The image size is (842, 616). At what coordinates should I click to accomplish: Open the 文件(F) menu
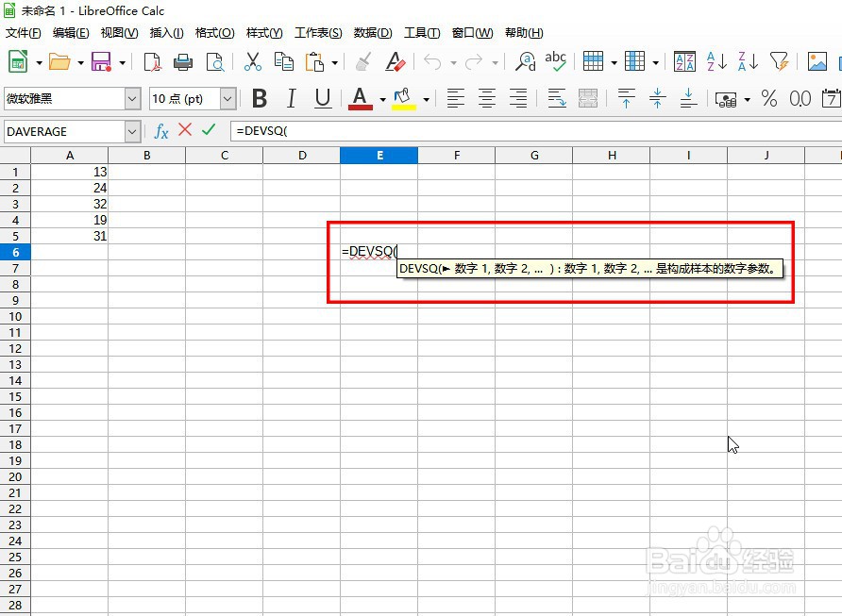point(23,33)
